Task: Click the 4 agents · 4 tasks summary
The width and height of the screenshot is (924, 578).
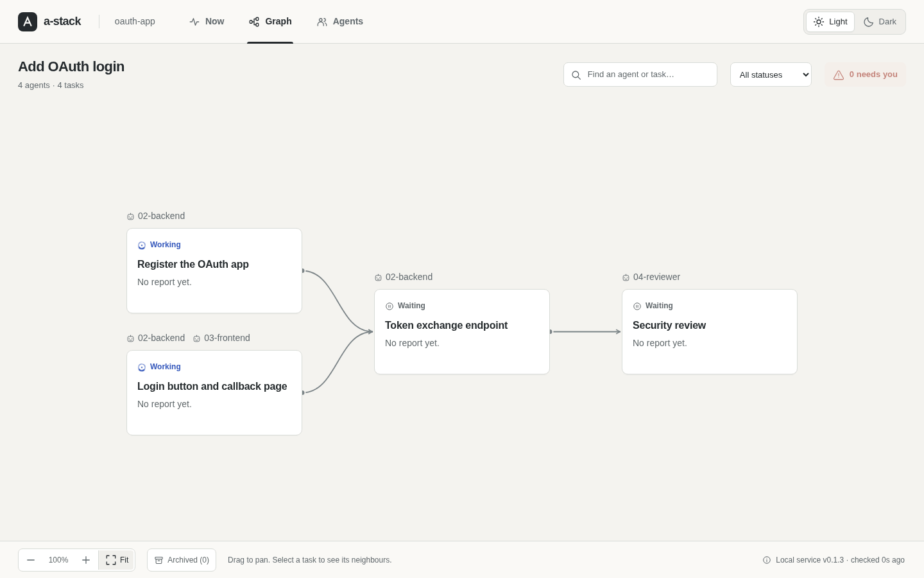Action: [51, 85]
